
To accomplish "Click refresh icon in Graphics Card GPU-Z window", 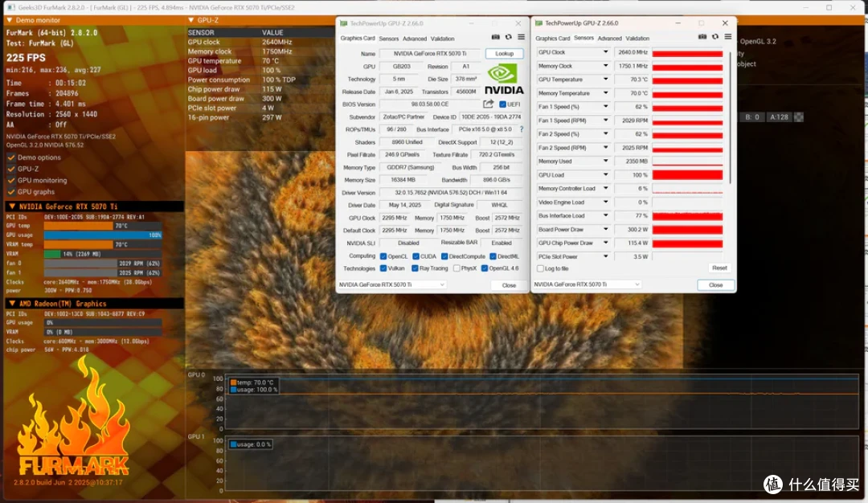I will pos(508,37).
